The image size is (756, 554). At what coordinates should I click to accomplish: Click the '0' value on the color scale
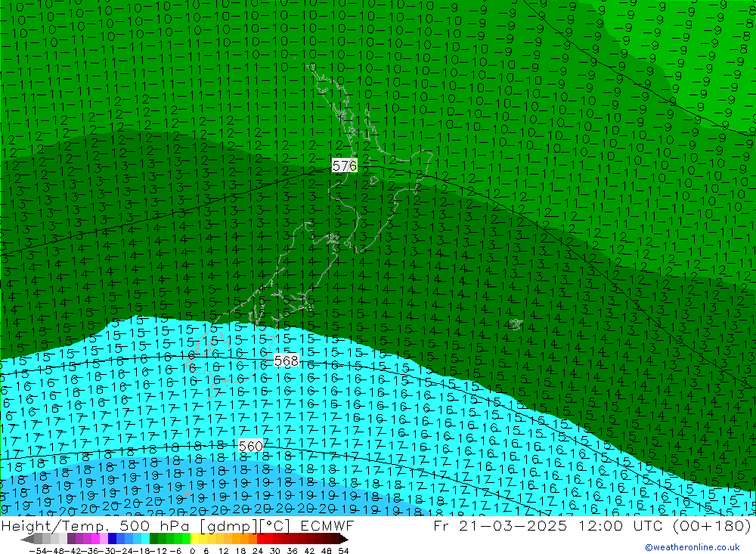[x=192, y=551]
